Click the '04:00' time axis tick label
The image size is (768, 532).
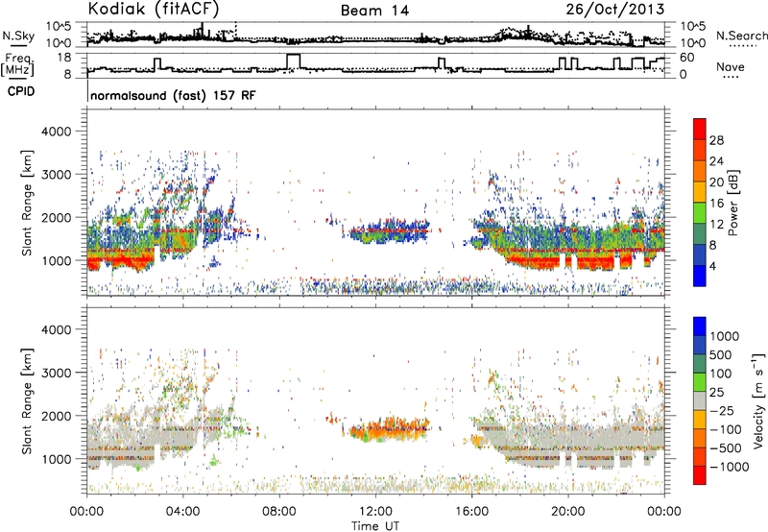[182, 512]
